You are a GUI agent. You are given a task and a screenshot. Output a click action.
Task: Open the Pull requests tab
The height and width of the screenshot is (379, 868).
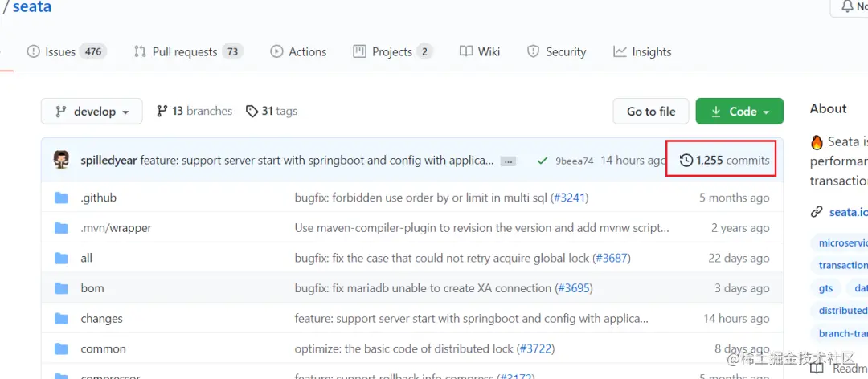189,52
